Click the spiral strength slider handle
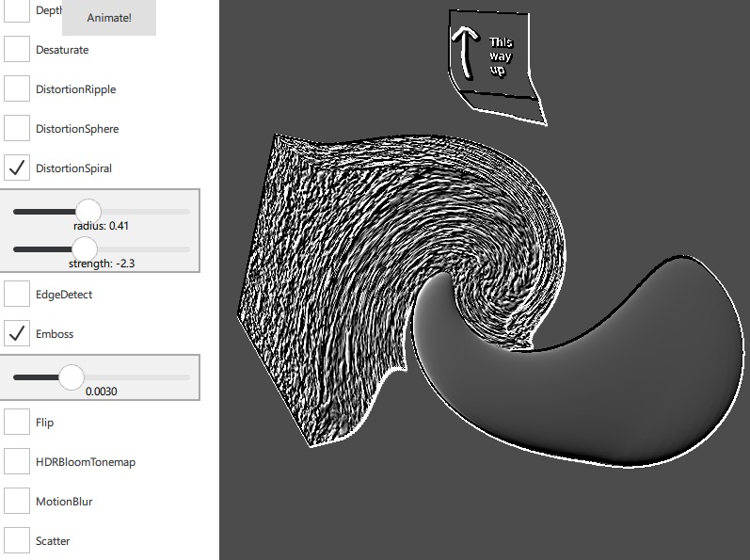The image size is (750, 560). 85,249
